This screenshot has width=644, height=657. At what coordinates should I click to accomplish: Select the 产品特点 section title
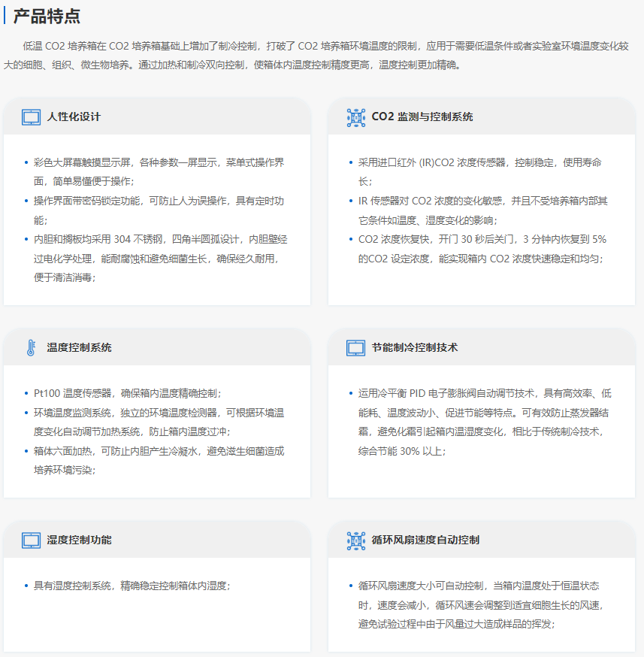point(47,17)
